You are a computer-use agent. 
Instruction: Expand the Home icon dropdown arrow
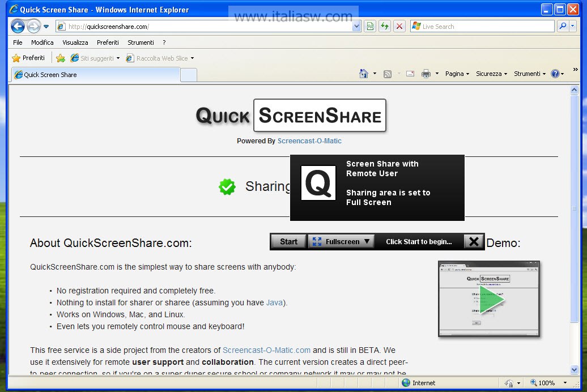click(375, 74)
